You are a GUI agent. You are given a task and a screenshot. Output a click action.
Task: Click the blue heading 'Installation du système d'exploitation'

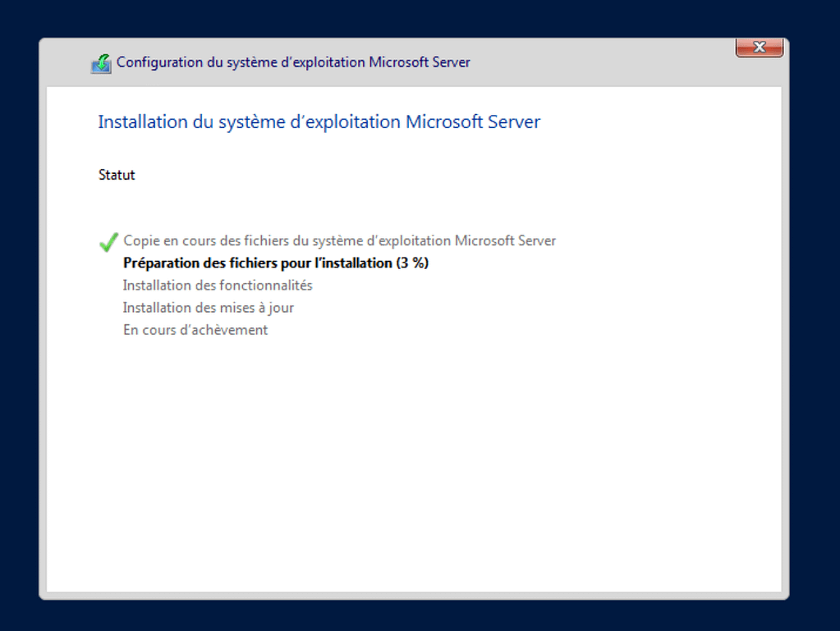pyautogui.click(x=319, y=122)
